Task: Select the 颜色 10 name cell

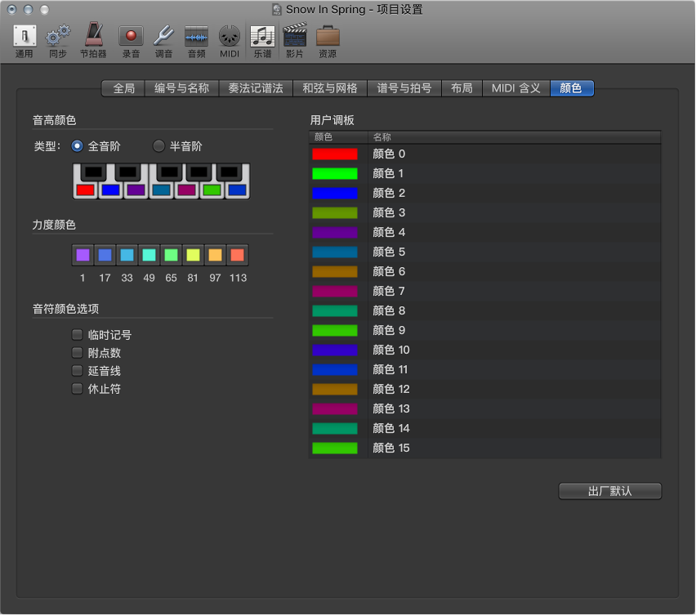Action: [x=391, y=350]
